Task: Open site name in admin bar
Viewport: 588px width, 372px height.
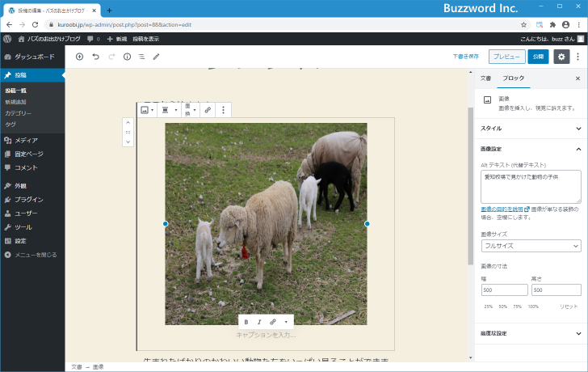Action: click(49, 39)
